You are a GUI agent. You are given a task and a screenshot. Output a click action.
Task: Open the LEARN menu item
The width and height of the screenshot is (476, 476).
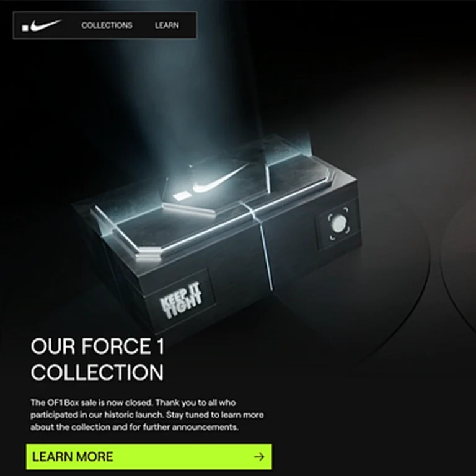(x=167, y=25)
